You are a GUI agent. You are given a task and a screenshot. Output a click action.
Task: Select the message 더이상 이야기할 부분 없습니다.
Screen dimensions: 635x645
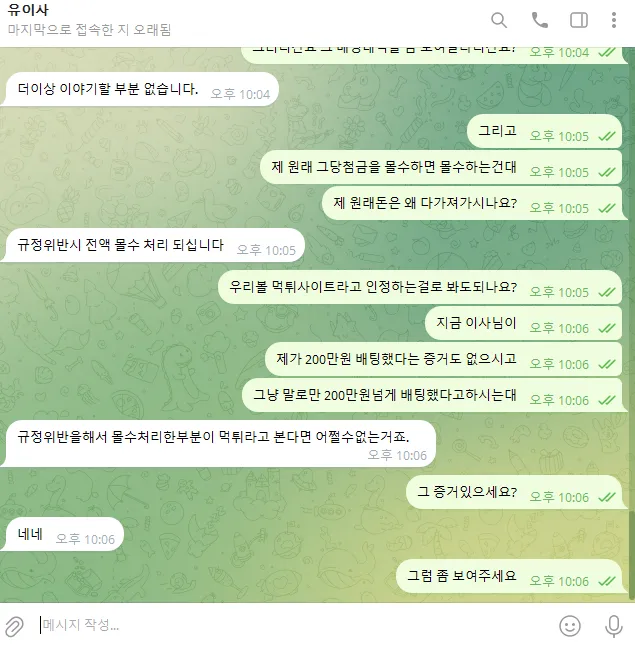142,89
